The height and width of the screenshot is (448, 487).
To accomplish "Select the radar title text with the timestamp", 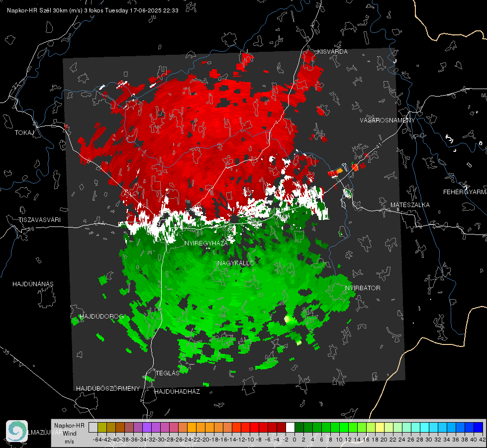I will (93, 10).
